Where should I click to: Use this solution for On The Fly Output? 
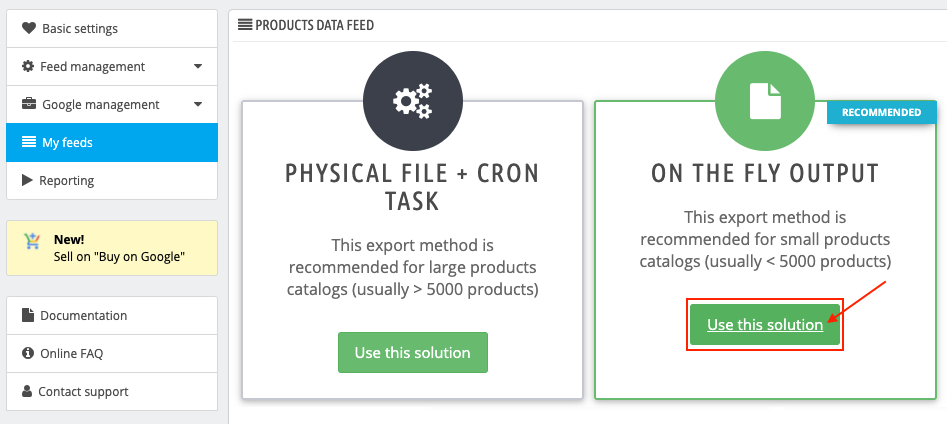(765, 325)
